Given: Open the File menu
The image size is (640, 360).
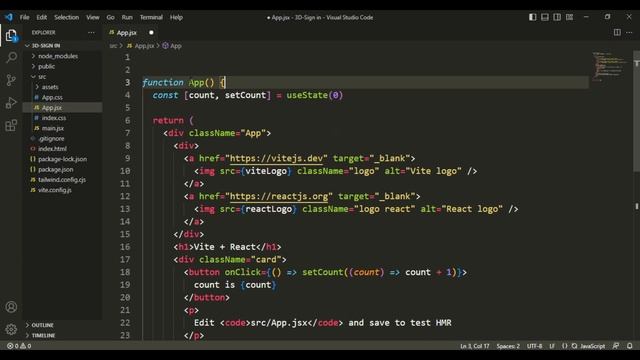Looking at the screenshot, I should [x=24, y=17].
